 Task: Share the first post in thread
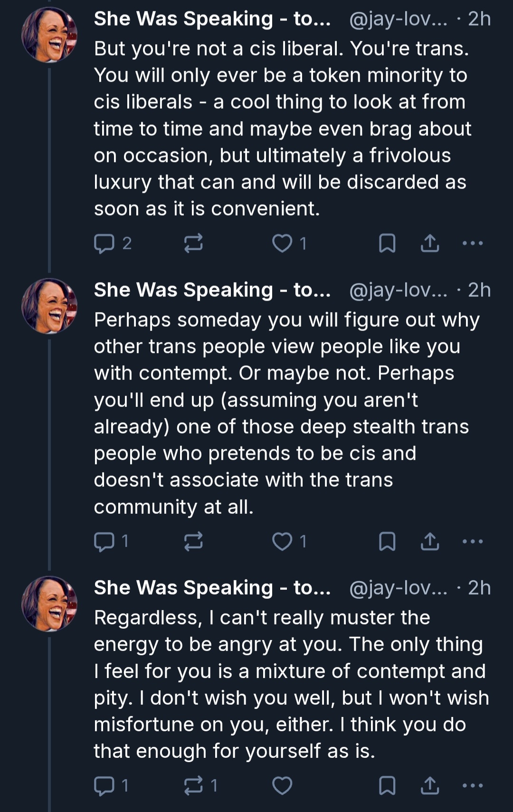[x=430, y=243]
